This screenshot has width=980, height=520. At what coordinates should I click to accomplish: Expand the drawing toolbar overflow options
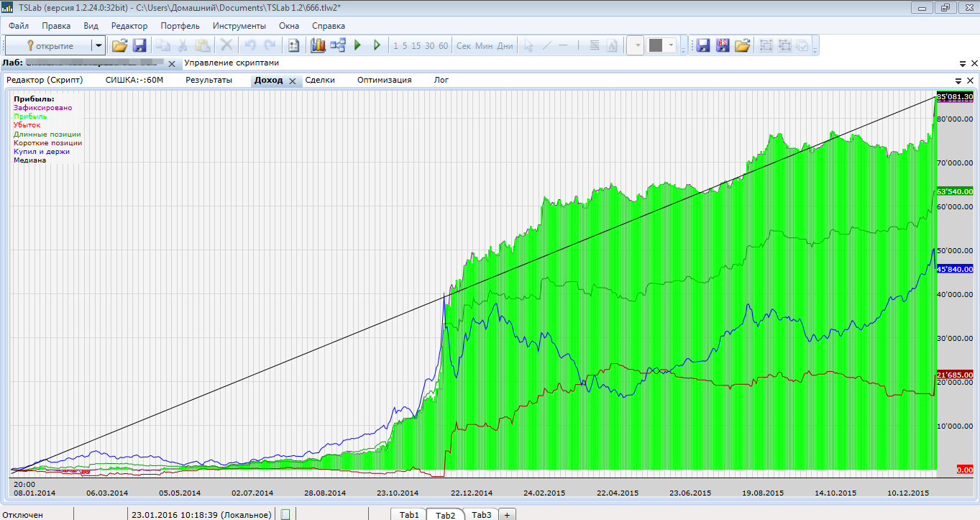coord(683,46)
